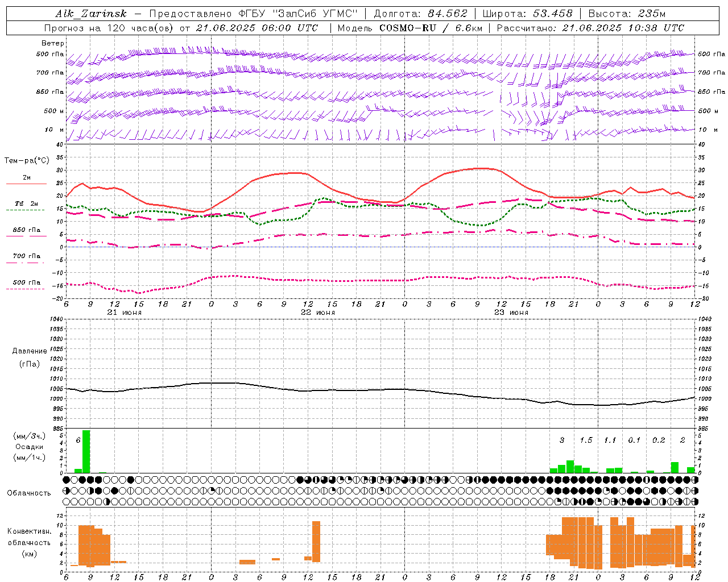
Task: Click the 700 гПа temperature legend entry
Action: (27, 256)
